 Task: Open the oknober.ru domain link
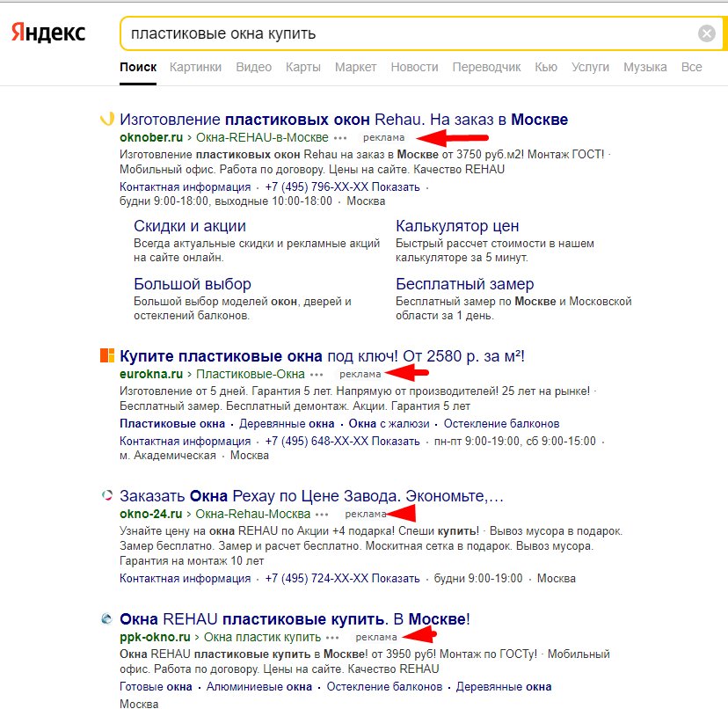coord(151,137)
